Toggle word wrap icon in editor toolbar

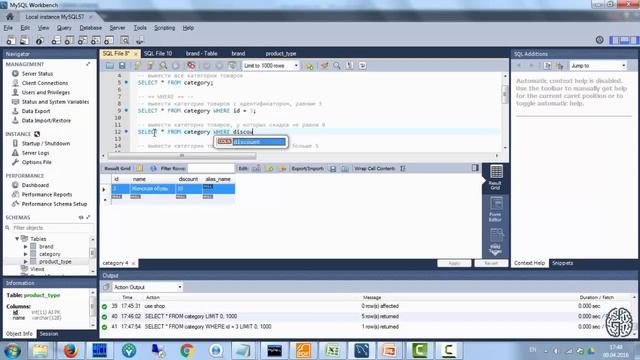[362, 65]
